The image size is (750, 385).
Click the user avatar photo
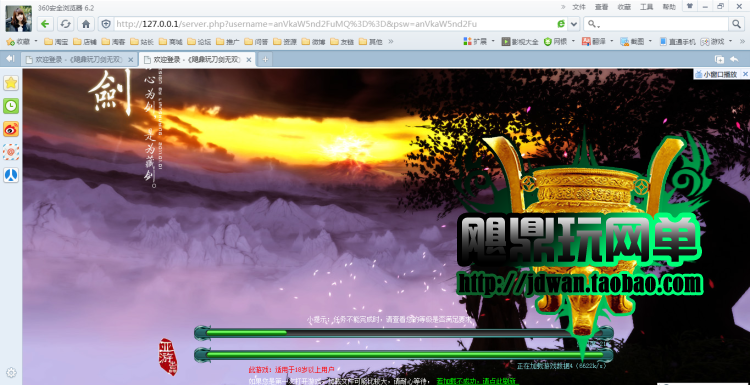coord(19,19)
